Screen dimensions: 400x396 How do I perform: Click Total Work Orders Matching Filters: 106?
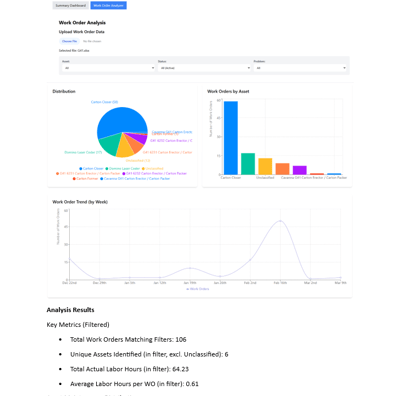[128, 340]
